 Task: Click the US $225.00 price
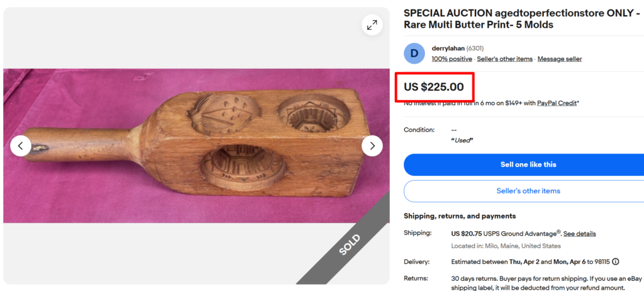434,87
